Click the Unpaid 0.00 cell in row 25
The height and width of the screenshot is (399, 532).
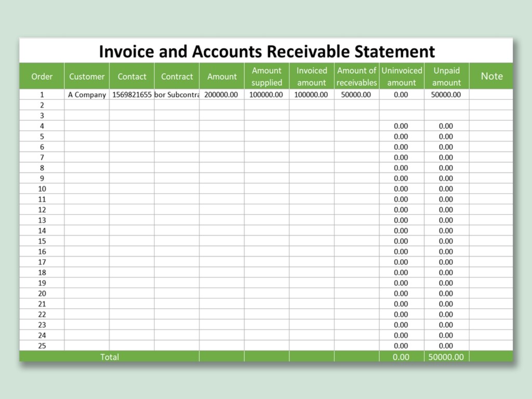coord(446,345)
